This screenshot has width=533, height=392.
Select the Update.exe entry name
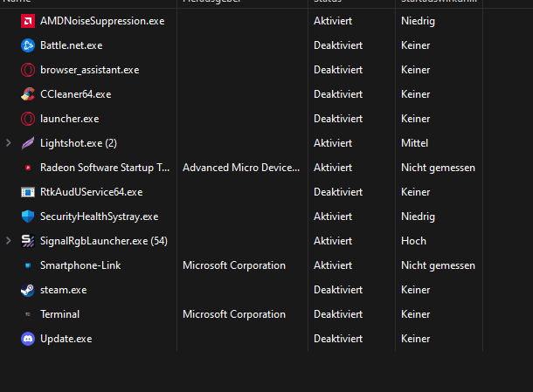66,339
